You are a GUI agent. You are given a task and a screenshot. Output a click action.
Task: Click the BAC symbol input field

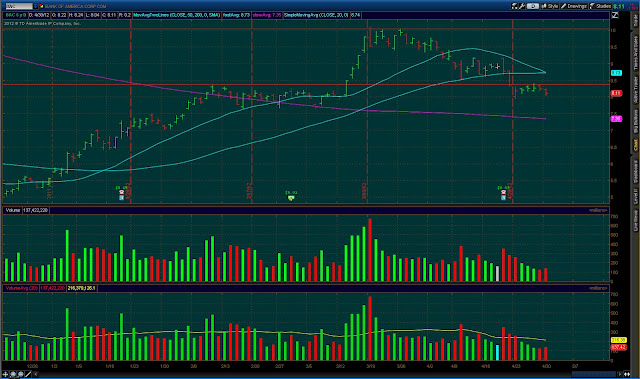pos(19,6)
